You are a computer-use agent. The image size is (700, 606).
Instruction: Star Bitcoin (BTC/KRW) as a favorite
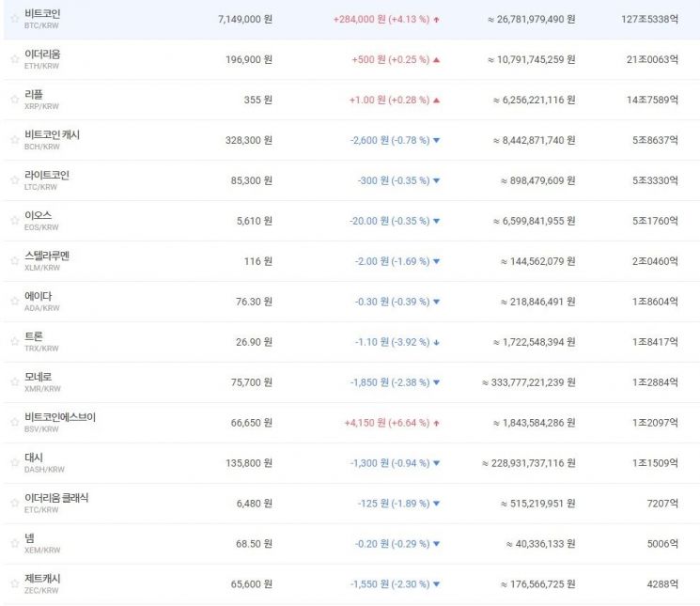(14, 19)
